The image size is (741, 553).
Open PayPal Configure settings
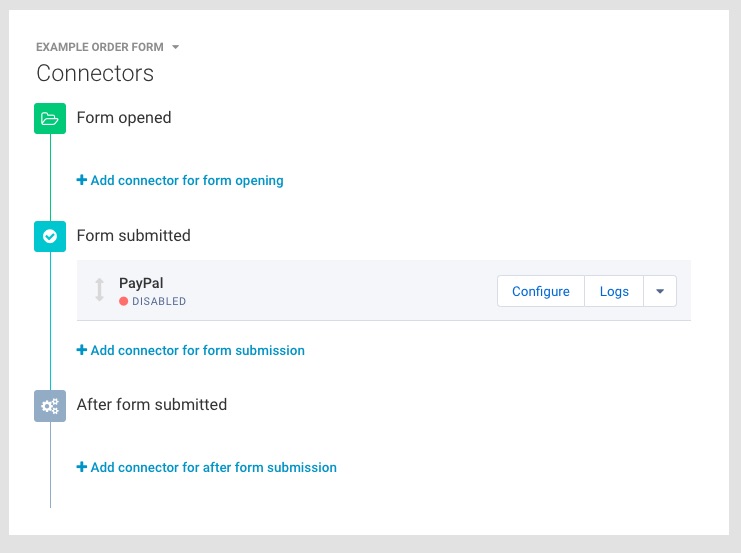click(x=541, y=291)
